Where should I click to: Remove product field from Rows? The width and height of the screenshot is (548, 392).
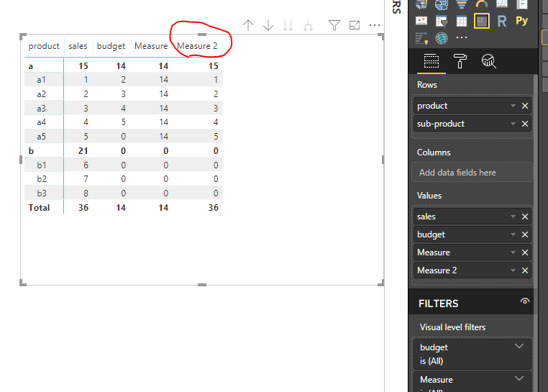525,106
